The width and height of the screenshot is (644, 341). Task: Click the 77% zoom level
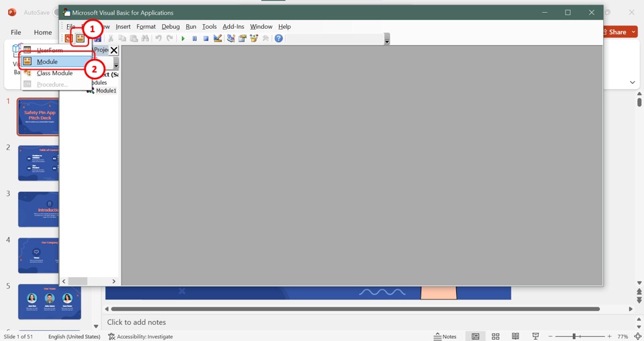[623, 336]
